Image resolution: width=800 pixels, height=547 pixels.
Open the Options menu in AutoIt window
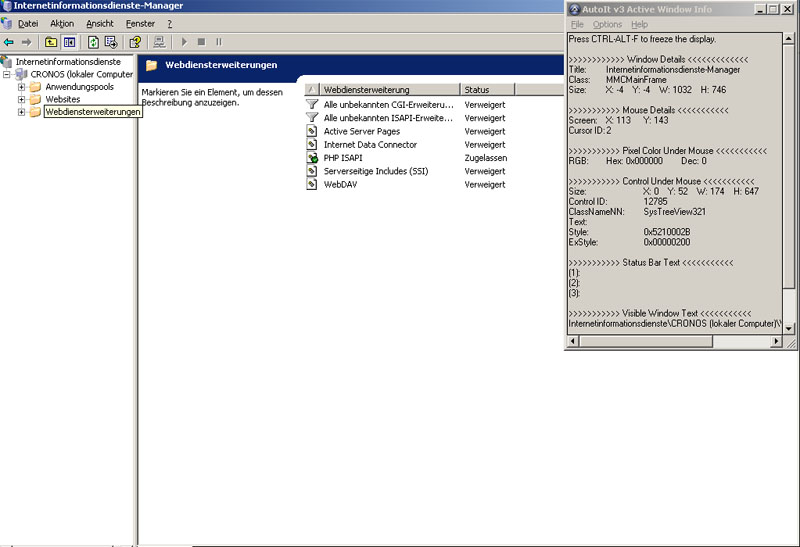tap(607, 24)
